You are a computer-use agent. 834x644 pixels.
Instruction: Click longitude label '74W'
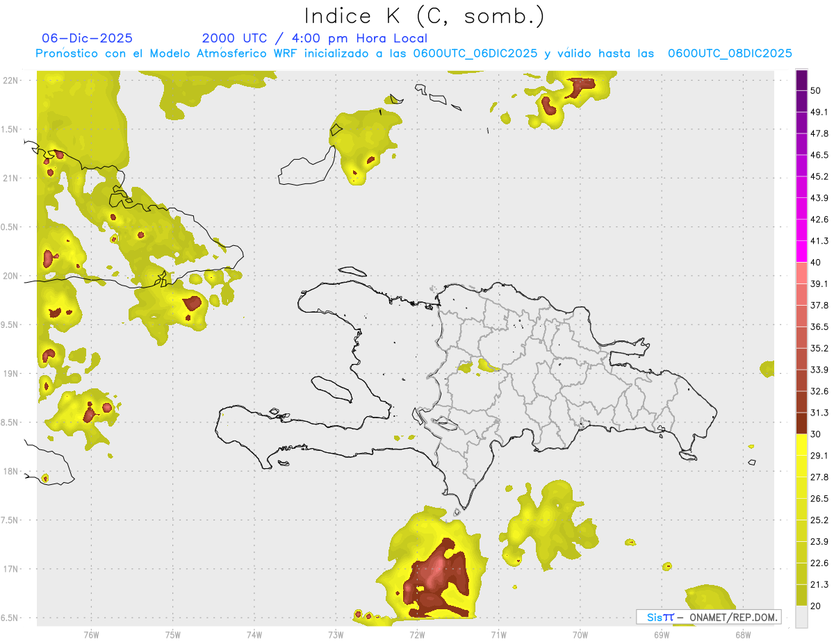click(254, 635)
